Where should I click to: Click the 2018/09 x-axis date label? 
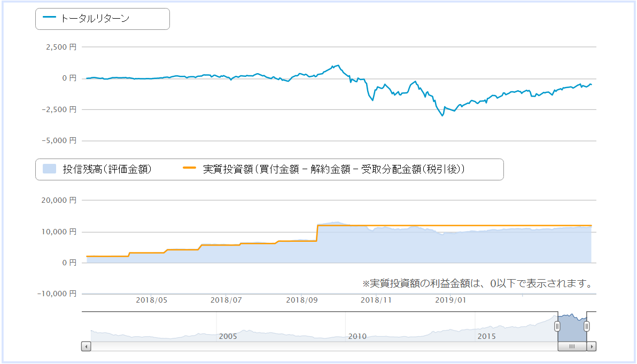[x=302, y=300]
